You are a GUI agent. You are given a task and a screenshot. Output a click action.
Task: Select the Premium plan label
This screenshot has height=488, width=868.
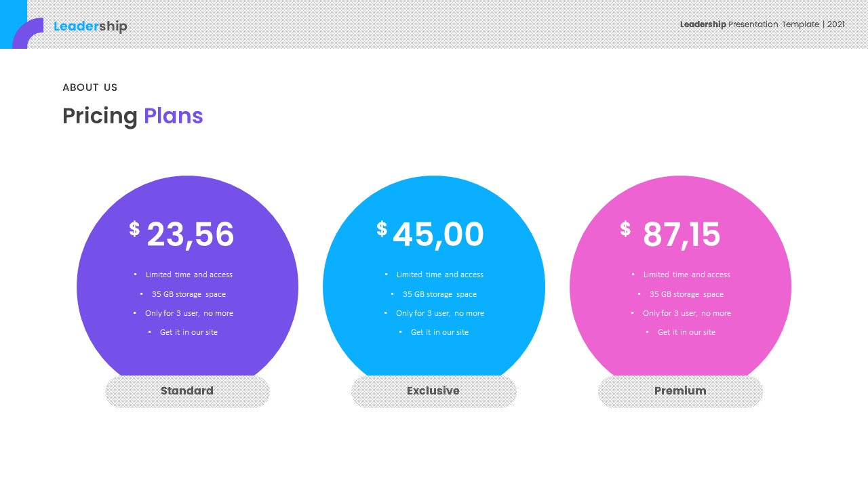[680, 391]
